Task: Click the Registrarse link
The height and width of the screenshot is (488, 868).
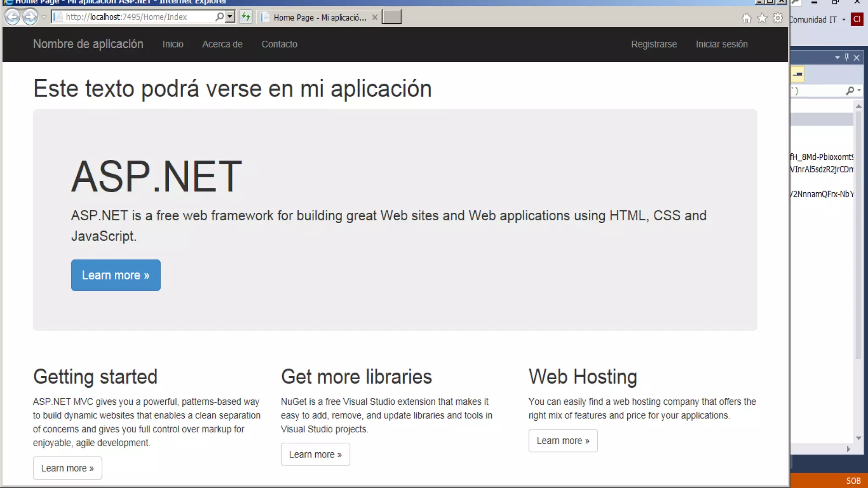Action: (x=654, y=44)
